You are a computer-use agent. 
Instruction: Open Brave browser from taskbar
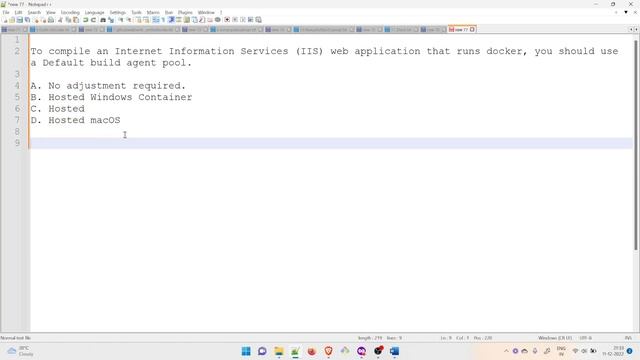pos(329,351)
